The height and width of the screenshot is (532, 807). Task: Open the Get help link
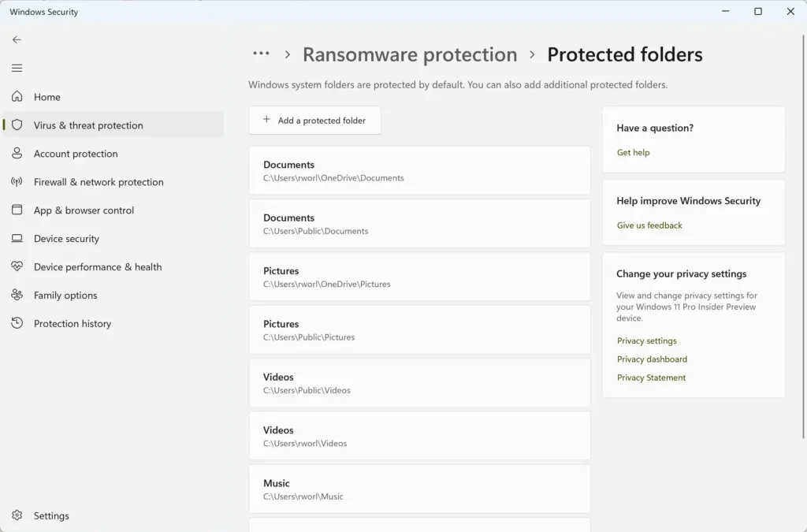(x=633, y=152)
